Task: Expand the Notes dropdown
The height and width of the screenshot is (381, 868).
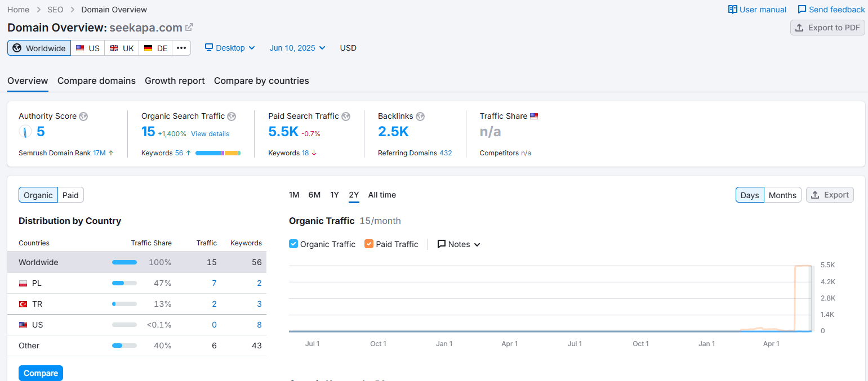Action: click(x=459, y=244)
